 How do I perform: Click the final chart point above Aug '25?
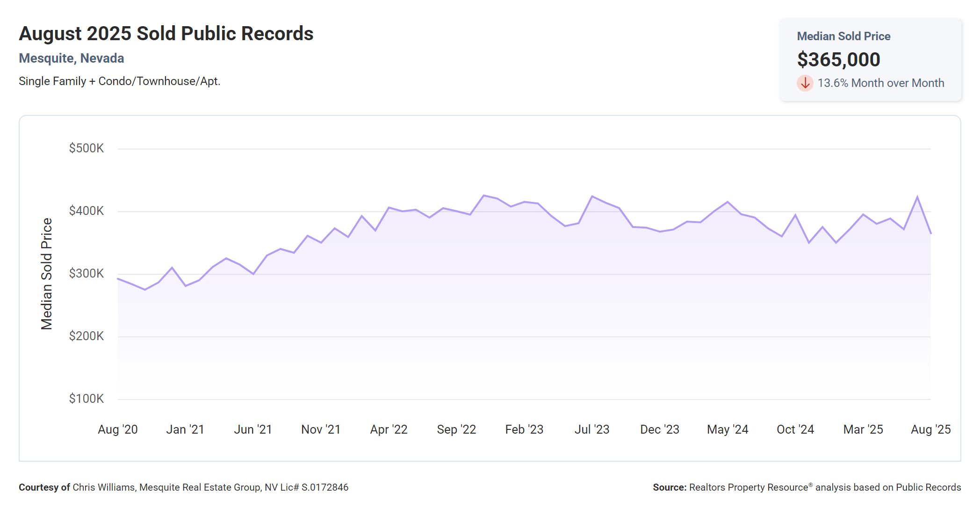click(x=930, y=233)
